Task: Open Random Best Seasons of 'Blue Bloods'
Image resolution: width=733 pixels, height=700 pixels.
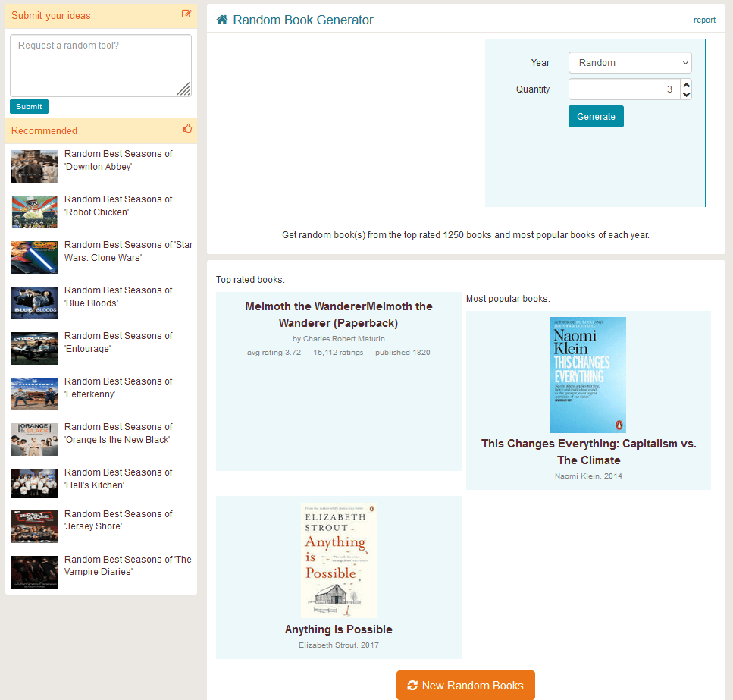Action: [x=118, y=297]
